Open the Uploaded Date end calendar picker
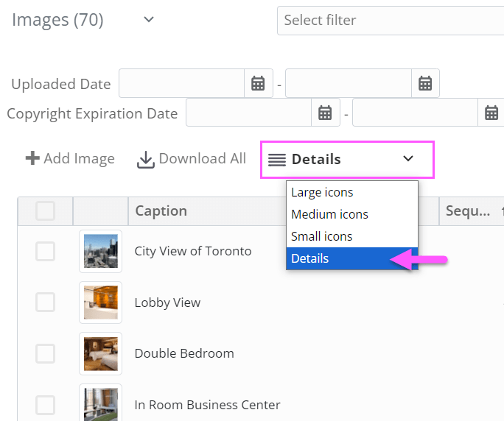 coord(425,83)
